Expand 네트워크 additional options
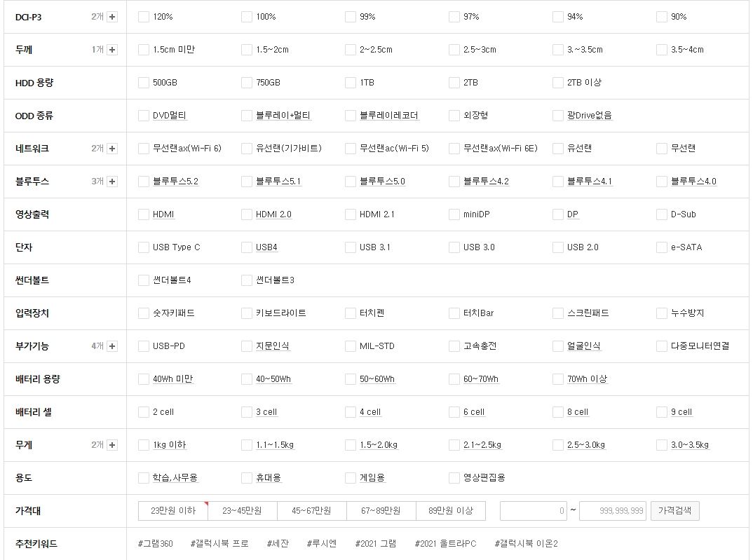The height and width of the screenshot is (560, 753). click(x=112, y=149)
